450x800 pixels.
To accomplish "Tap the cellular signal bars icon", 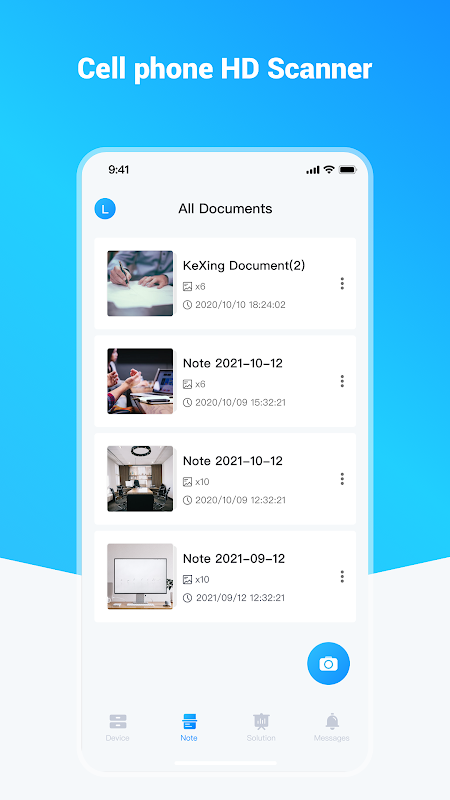I will [313, 170].
